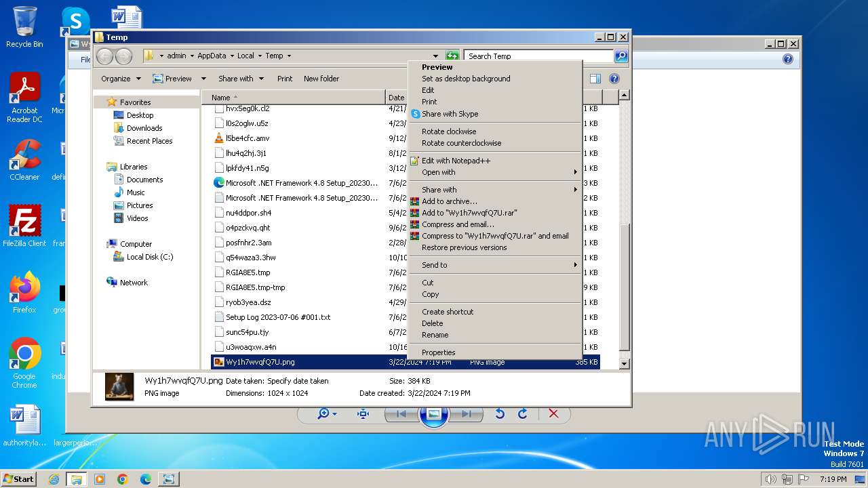Viewport: 868px width, 488px height.
Task: Click the image thumbnail in details pane
Action: tap(119, 386)
